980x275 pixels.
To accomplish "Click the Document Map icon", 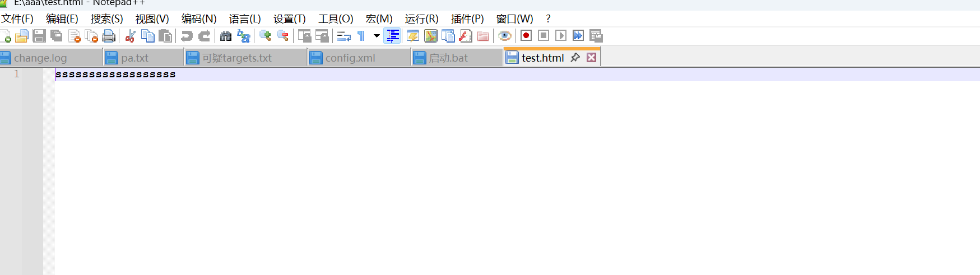I will 430,36.
